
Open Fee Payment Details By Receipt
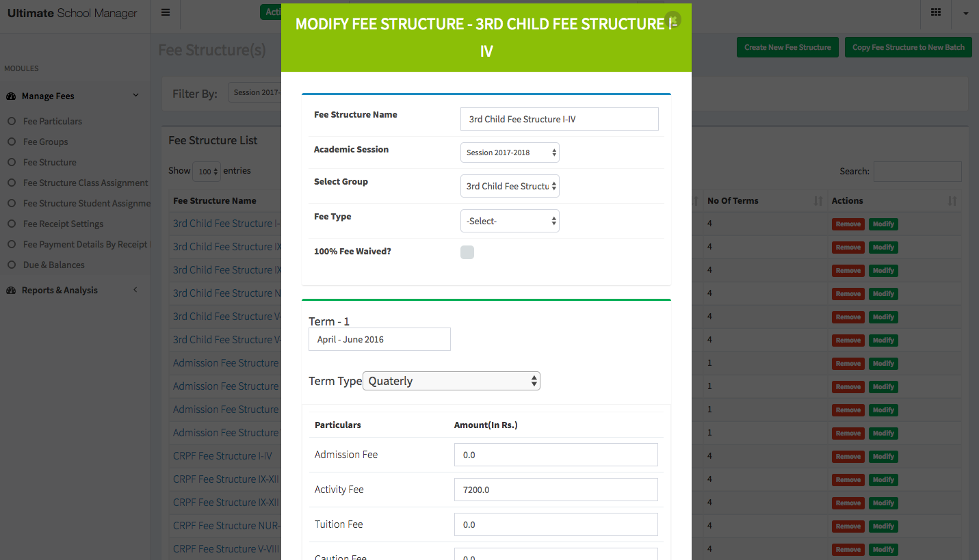coord(87,244)
